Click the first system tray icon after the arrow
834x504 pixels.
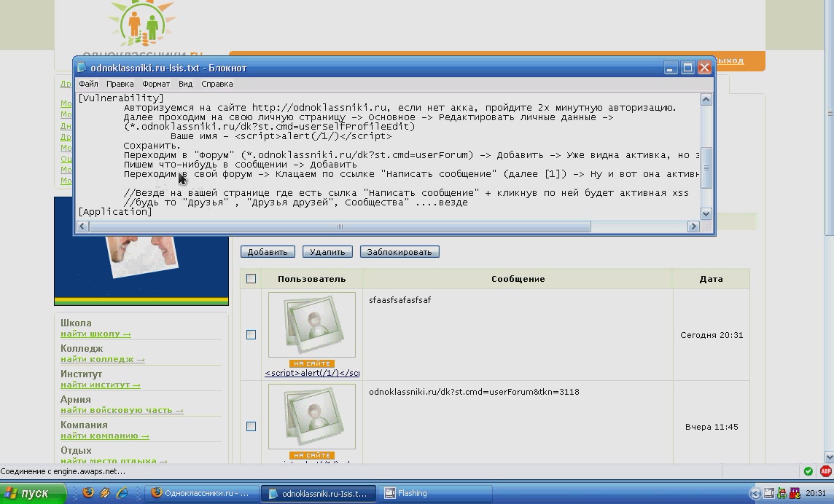pyautogui.click(x=769, y=493)
